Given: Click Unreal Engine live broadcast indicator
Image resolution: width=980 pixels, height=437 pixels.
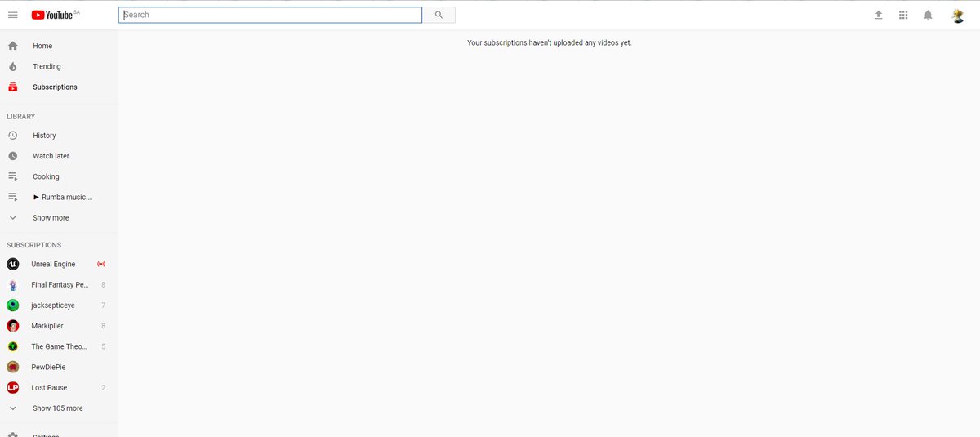Looking at the screenshot, I should click(101, 264).
